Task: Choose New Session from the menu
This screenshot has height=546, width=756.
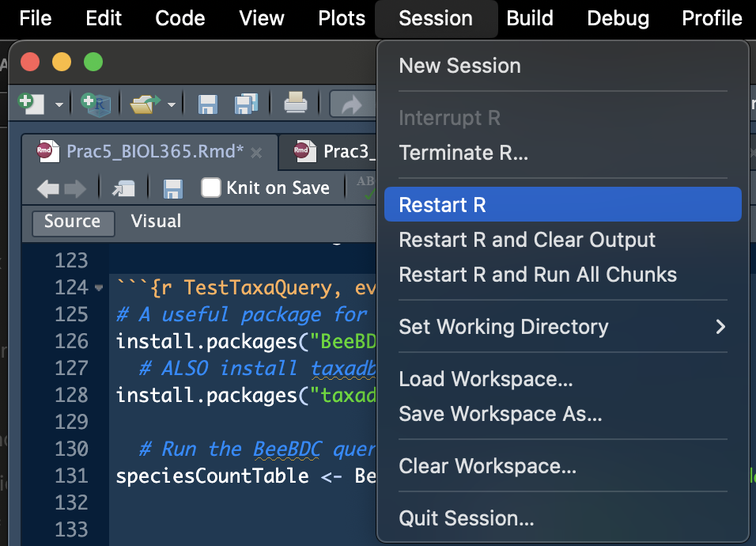Action: (563, 66)
